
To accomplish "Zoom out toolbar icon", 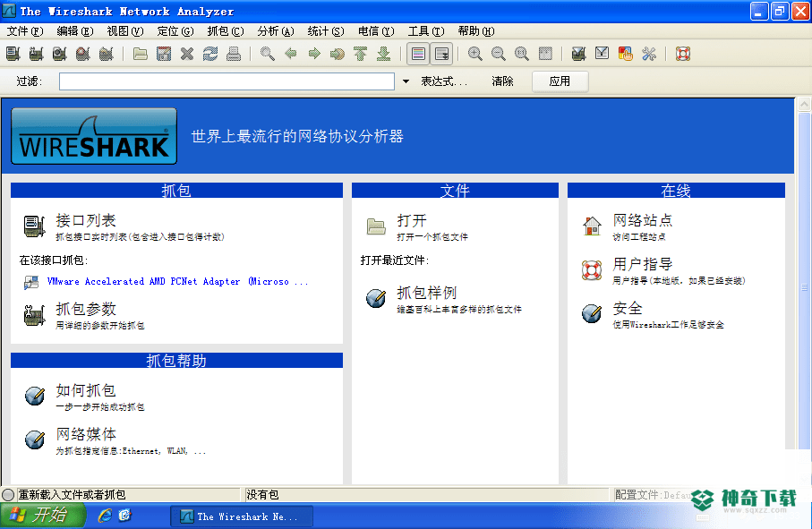I will click(498, 54).
